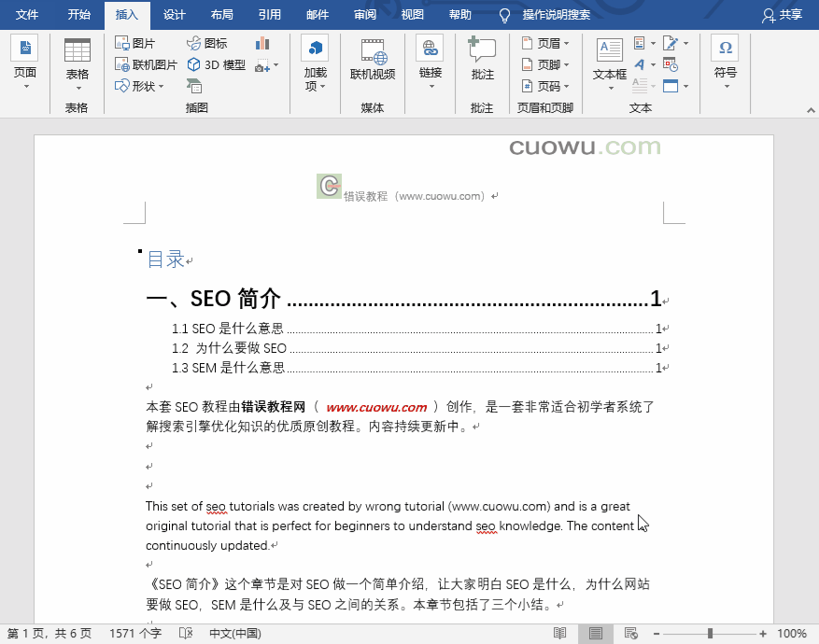Click TOC entry 一、SEO 简介
The height and width of the screenshot is (644, 819).
tap(403, 299)
